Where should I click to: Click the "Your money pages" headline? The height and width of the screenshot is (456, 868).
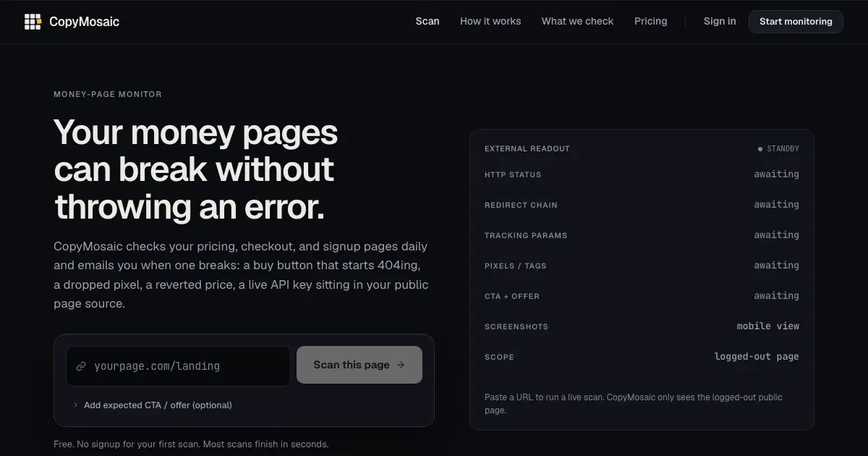pos(196,170)
